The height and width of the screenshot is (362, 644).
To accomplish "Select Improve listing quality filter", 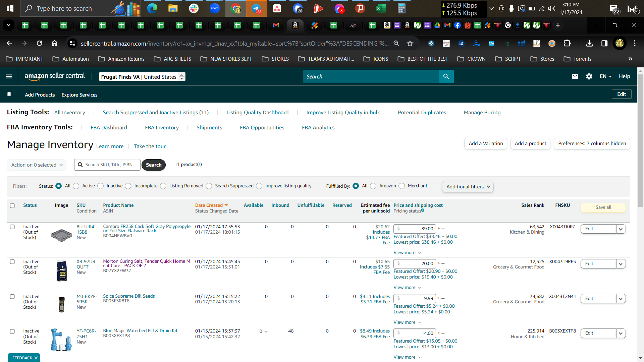I will tap(259, 186).
